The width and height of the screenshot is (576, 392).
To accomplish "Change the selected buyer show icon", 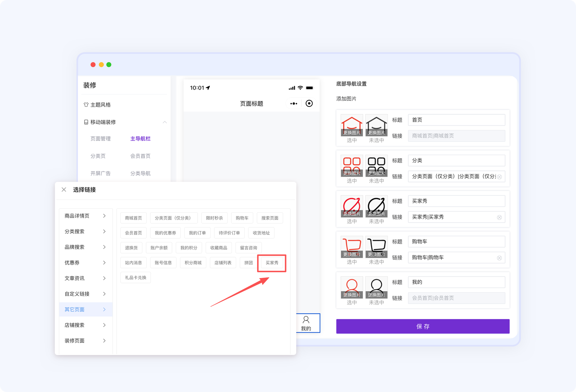I will pyautogui.click(x=351, y=214).
